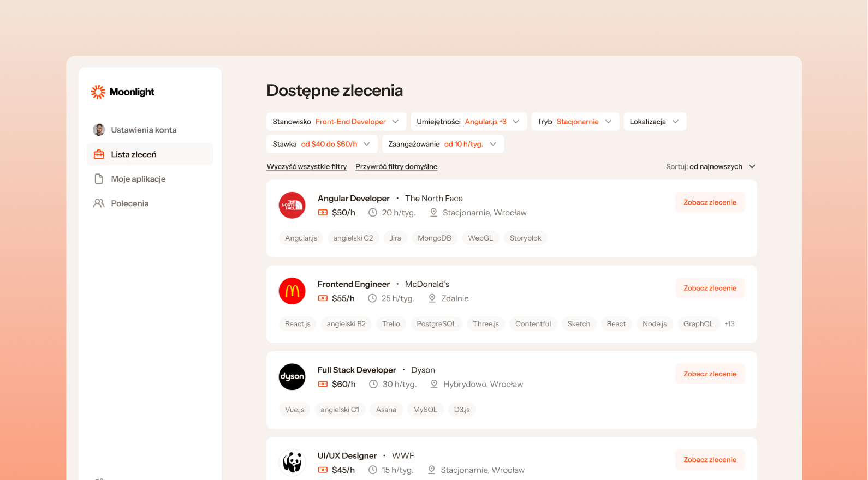Click the React.js skill tag
Viewport: 868px width, 480px height.
[298, 324]
